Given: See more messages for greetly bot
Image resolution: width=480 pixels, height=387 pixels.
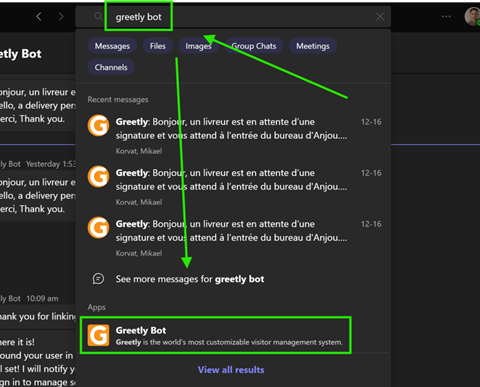Looking at the screenshot, I should pyautogui.click(x=190, y=279).
